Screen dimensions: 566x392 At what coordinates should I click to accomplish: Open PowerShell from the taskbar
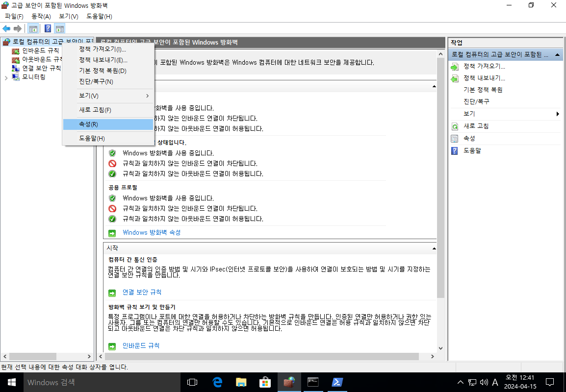tap(337, 382)
